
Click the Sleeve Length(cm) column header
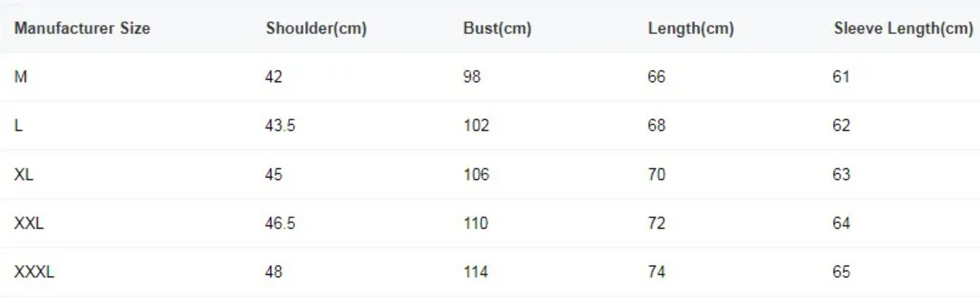903,29
